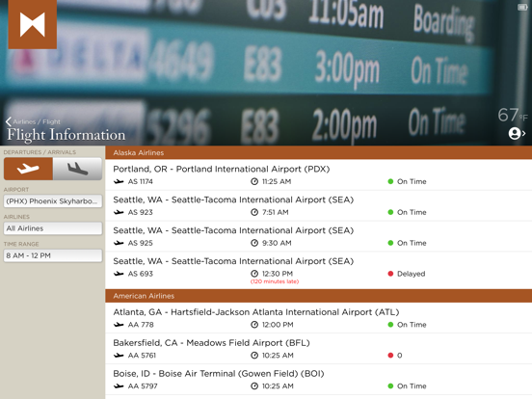Click flight number AS 693
Image resolution: width=532 pixels, height=399 pixels.
click(x=140, y=274)
